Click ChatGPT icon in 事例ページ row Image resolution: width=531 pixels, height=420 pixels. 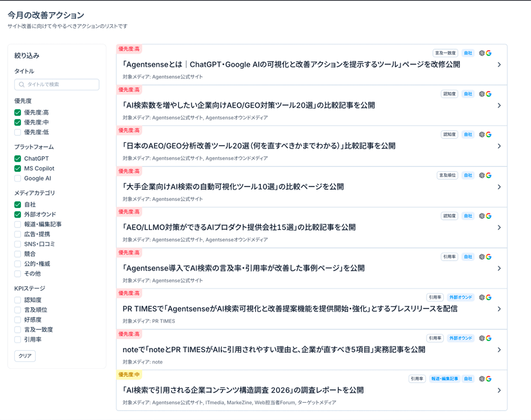[x=482, y=257]
